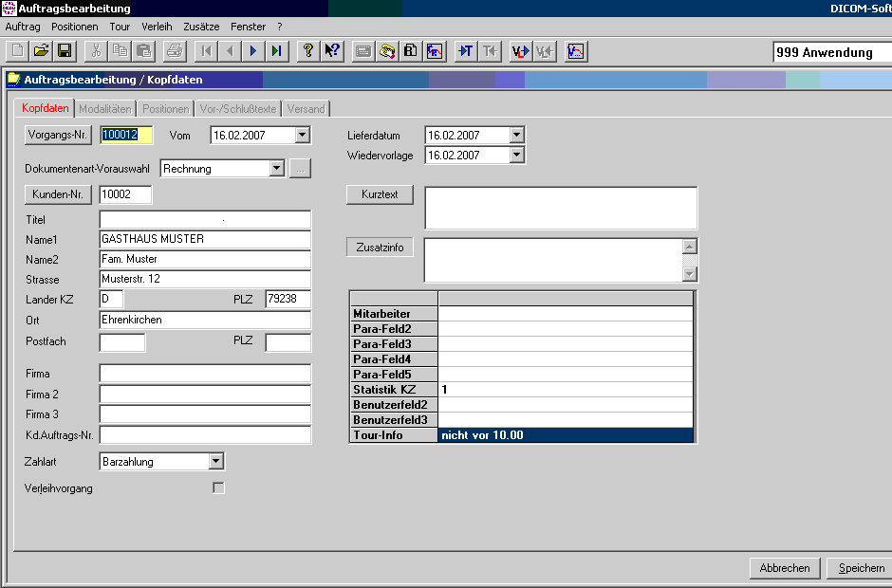Toggle the Verleihvorgang checkbox
Image resolution: width=892 pixels, height=588 pixels.
tap(219, 488)
